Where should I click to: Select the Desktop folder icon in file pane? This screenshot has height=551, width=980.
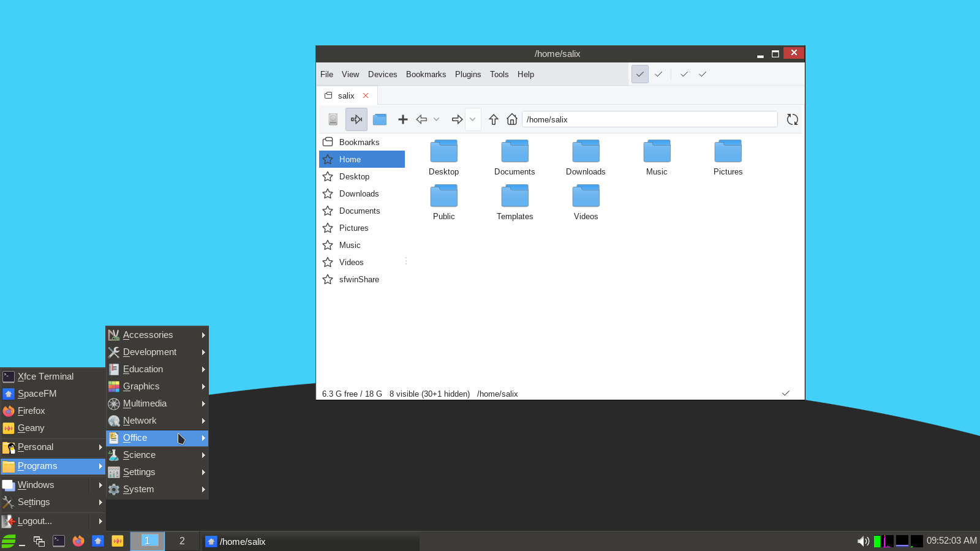tap(444, 151)
